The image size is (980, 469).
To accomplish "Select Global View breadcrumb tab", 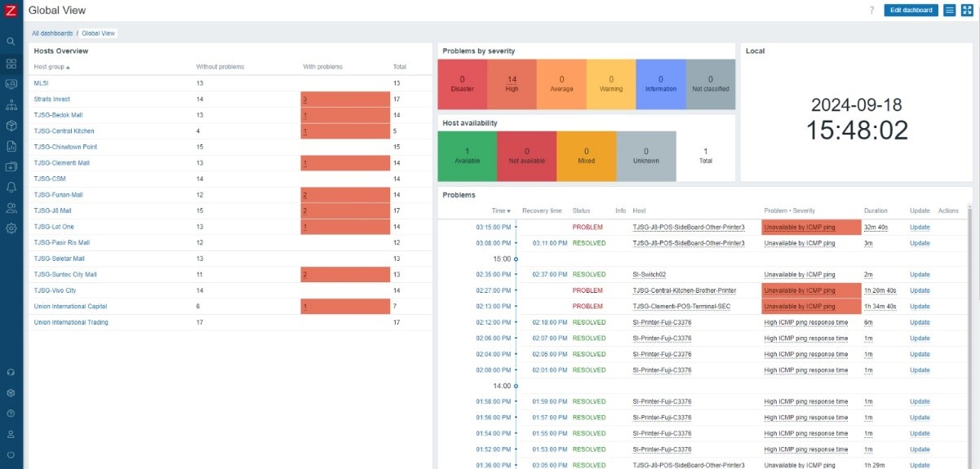I will tap(99, 33).
